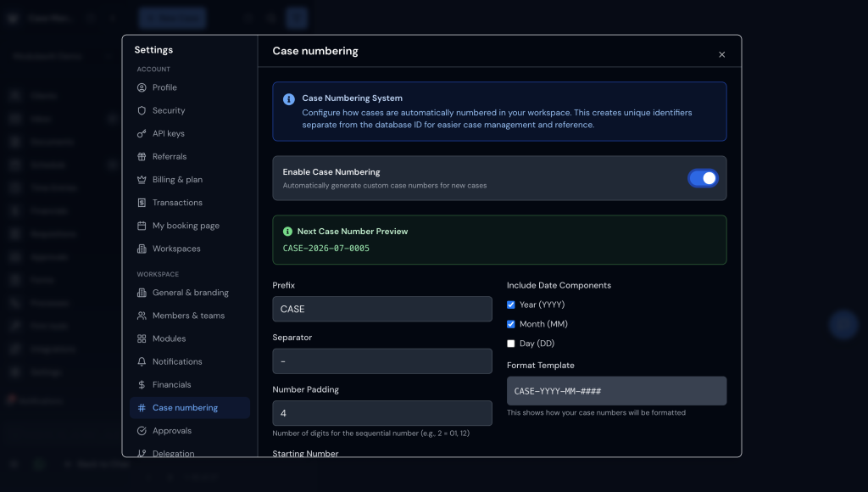The width and height of the screenshot is (868, 492).
Task: Click the Modules grid icon
Action: coord(142,338)
